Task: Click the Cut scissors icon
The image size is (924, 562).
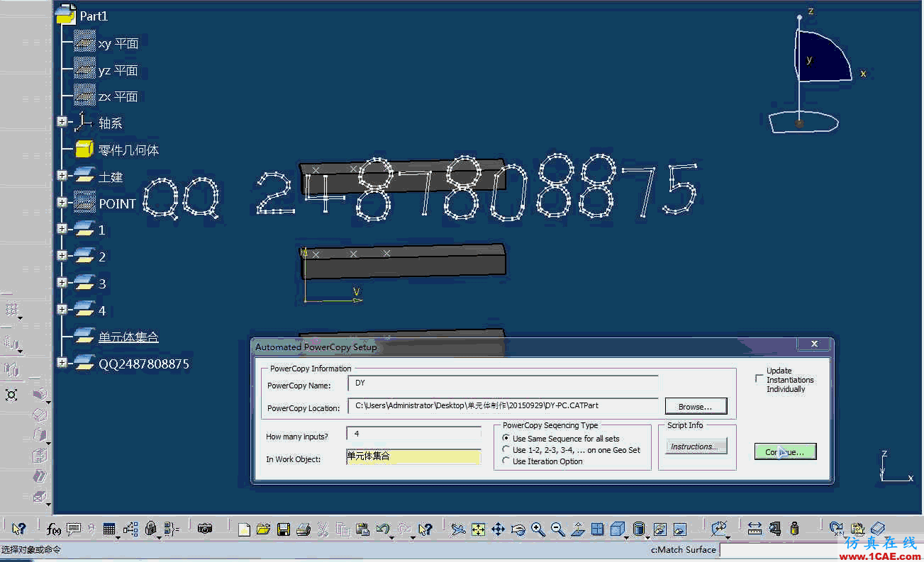Action: pyautogui.click(x=323, y=529)
